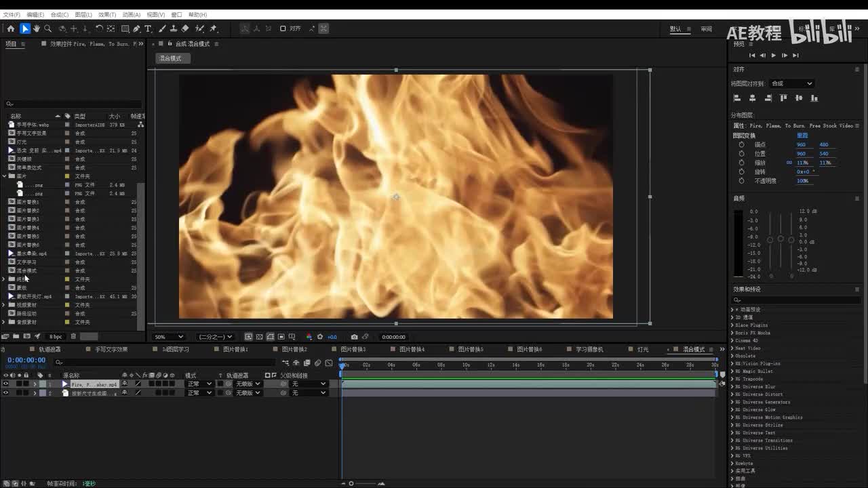The image size is (868, 488).
Task: Open blend mode dropdown for layer 2
Action: pyautogui.click(x=199, y=393)
